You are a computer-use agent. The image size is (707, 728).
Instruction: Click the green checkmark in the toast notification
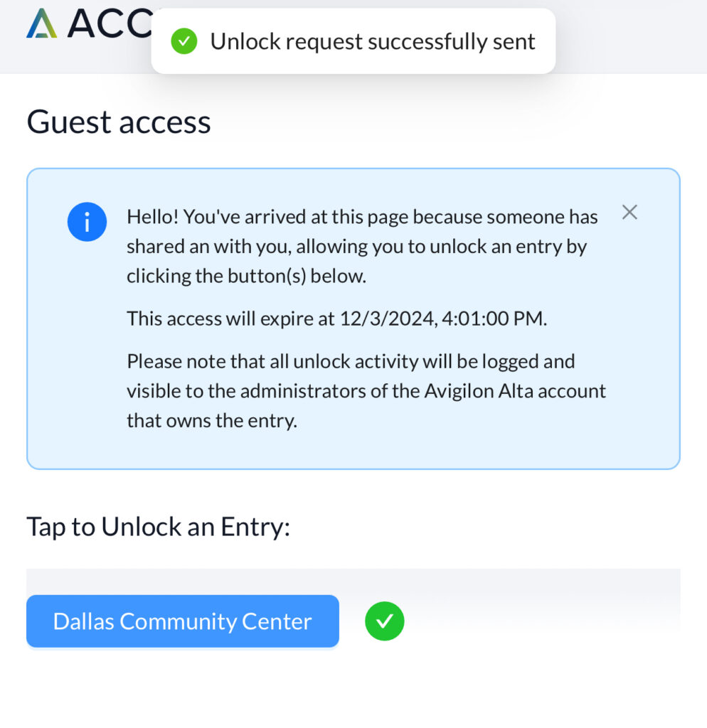[184, 41]
